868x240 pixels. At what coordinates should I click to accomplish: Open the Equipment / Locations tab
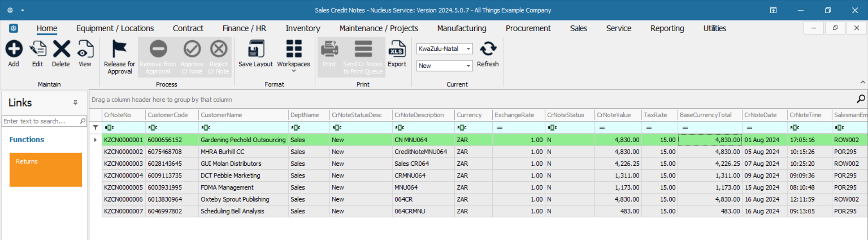pyautogui.click(x=115, y=28)
